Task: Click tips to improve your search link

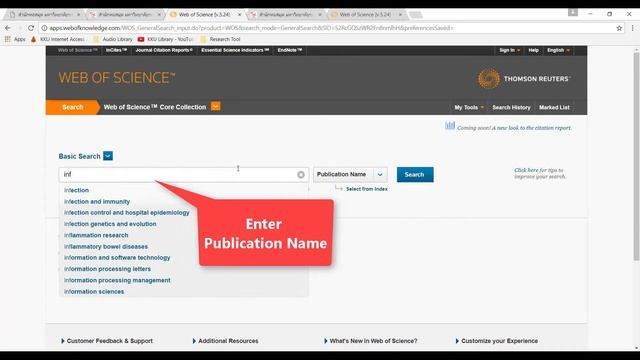Action: tap(540, 173)
